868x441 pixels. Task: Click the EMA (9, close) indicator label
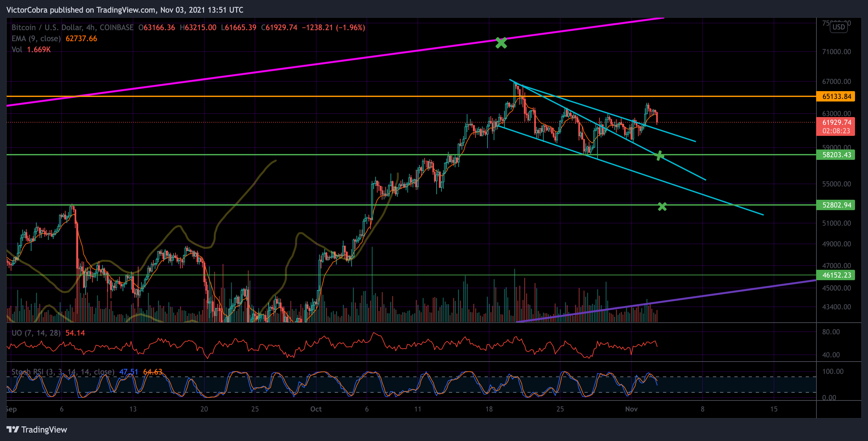[x=36, y=38]
